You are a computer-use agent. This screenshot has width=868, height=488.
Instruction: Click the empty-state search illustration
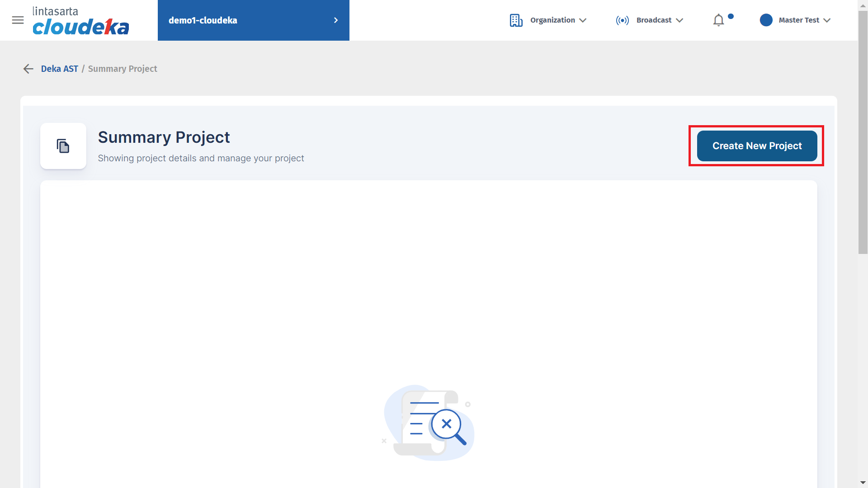428,423
